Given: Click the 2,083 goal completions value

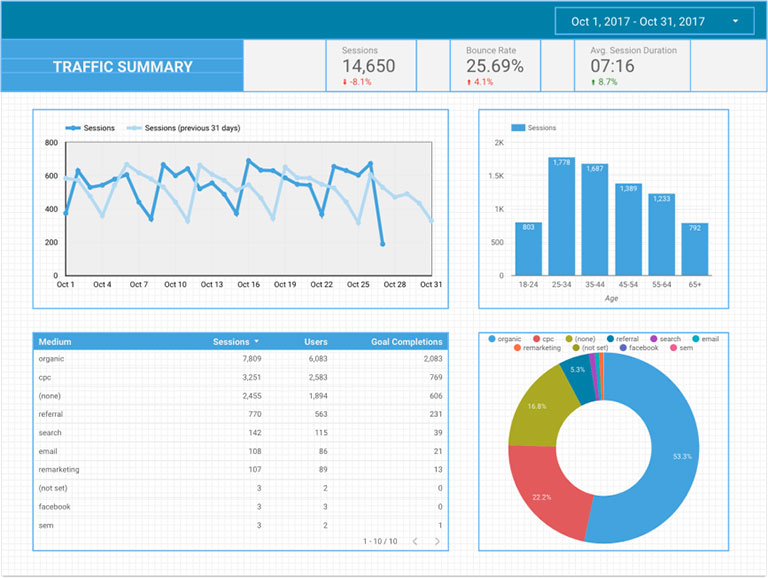Looking at the screenshot, I should 433,359.
